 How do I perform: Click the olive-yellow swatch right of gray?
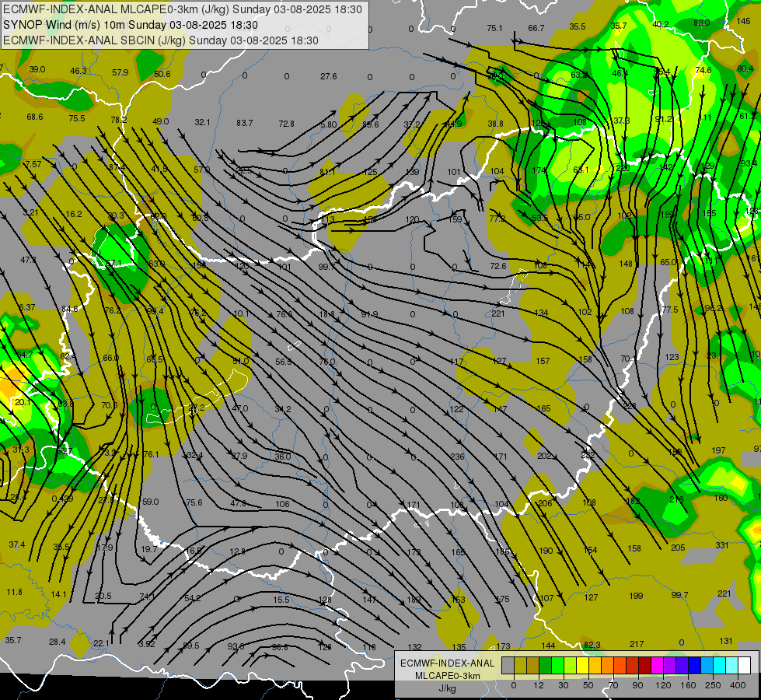click(x=521, y=666)
